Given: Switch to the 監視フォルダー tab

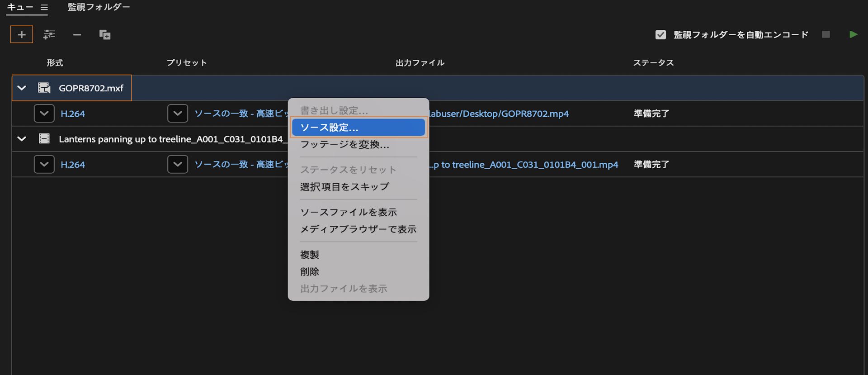Looking at the screenshot, I should point(99,7).
